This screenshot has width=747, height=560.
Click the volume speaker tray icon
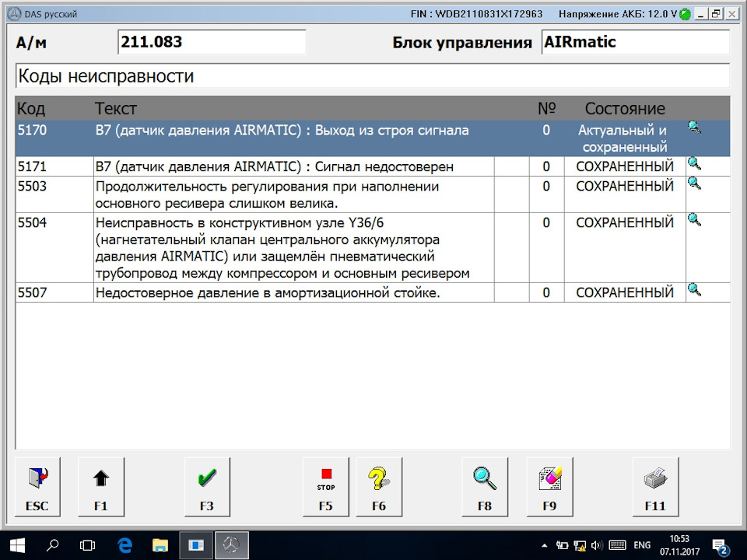[x=597, y=545]
